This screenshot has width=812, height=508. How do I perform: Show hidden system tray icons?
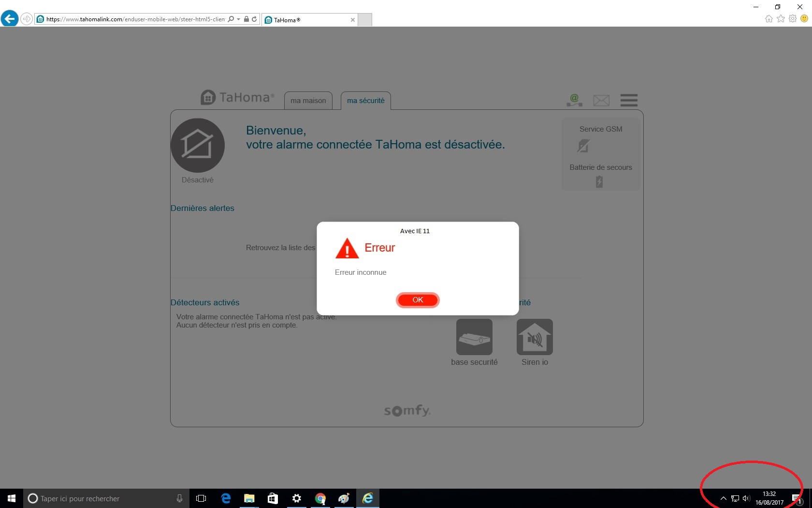coord(724,498)
